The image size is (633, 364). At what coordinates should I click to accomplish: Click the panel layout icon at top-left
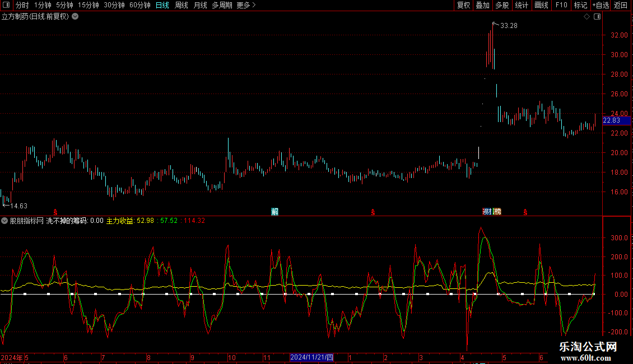pos(6,5)
